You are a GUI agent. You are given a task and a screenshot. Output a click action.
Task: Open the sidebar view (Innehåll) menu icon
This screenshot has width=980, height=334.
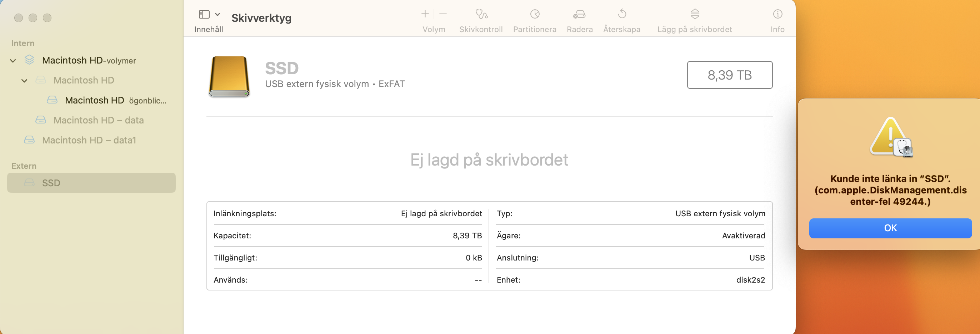tap(204, 14)
